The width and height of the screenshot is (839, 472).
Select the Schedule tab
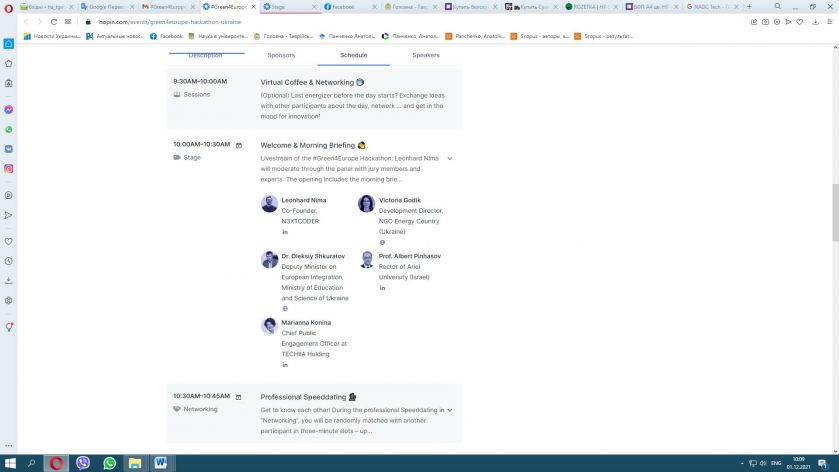point(353,55)
